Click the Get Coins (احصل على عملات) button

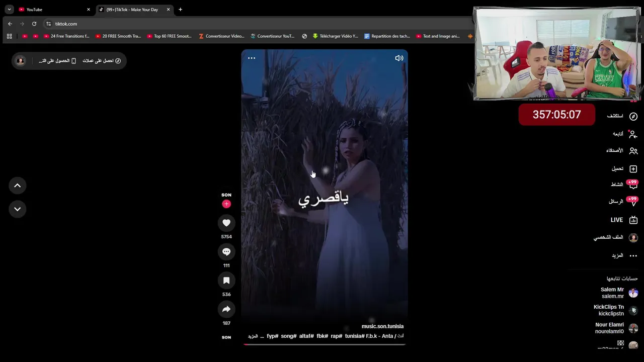point(102,61)
